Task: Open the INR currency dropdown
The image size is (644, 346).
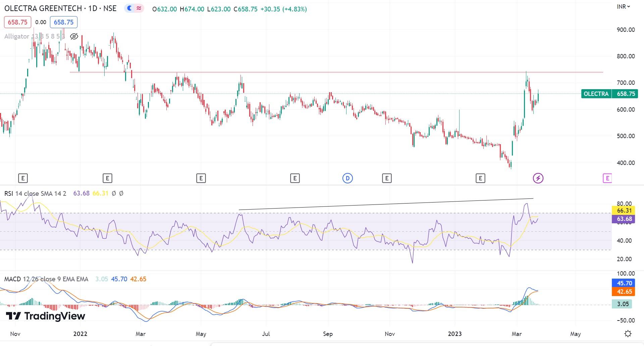Action: point(623,6)
